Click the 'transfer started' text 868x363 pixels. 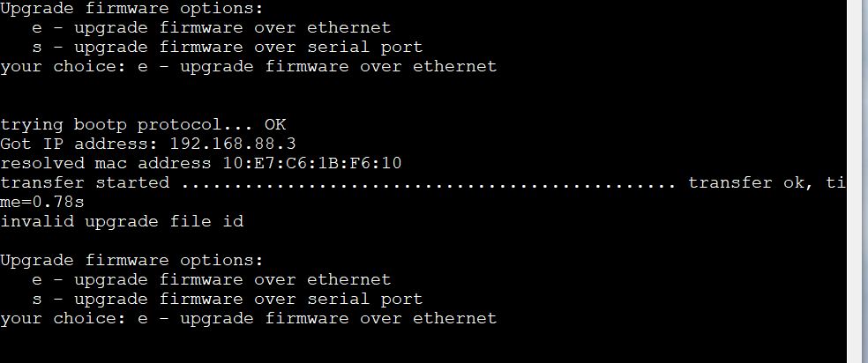tap(85, 183)
